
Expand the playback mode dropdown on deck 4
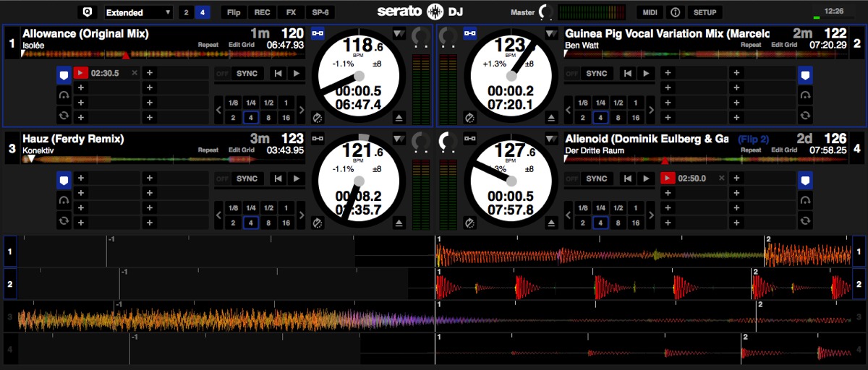552,139
